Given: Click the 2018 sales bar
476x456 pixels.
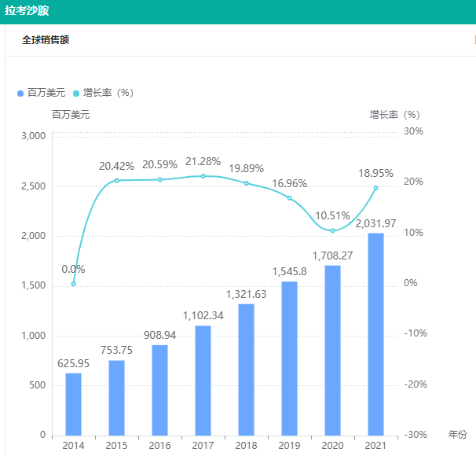Looking at the screenshot, I should point(246,370).
